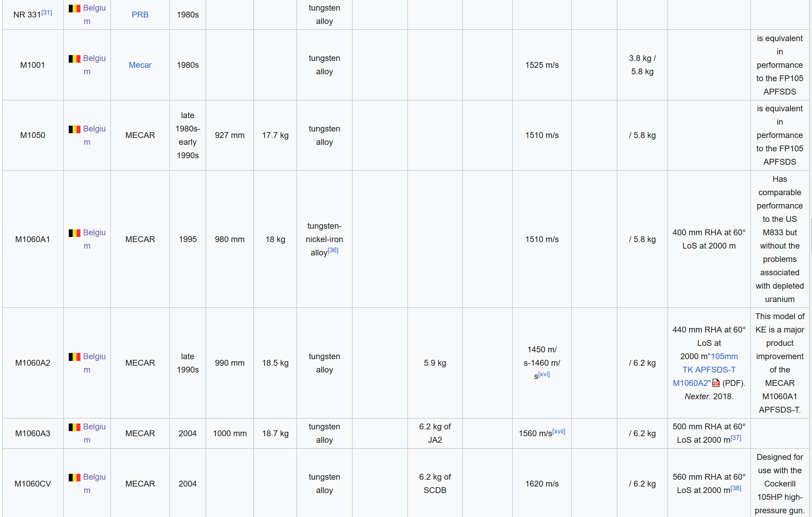Follow footnote [xvii] beside 1560 m/s
The width and height of the screenshot is (812, 517).
pos(558,431)
